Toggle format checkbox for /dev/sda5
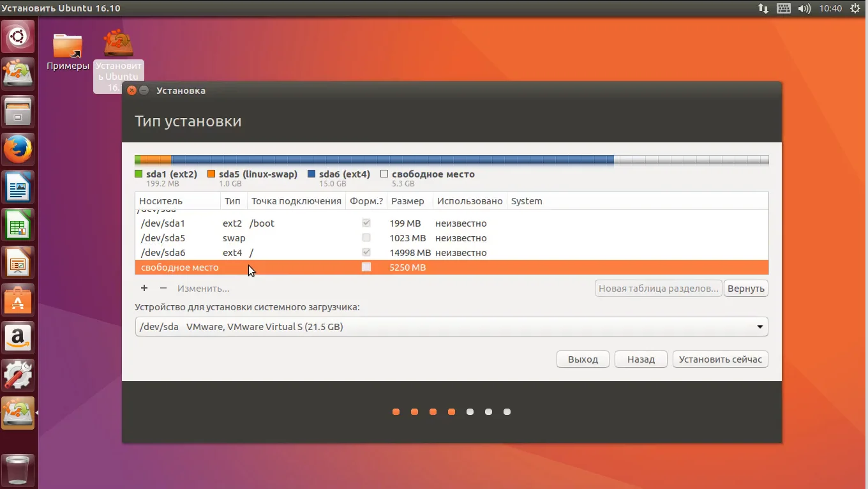The width and height of the screenshot is (868, 489). 366,237
